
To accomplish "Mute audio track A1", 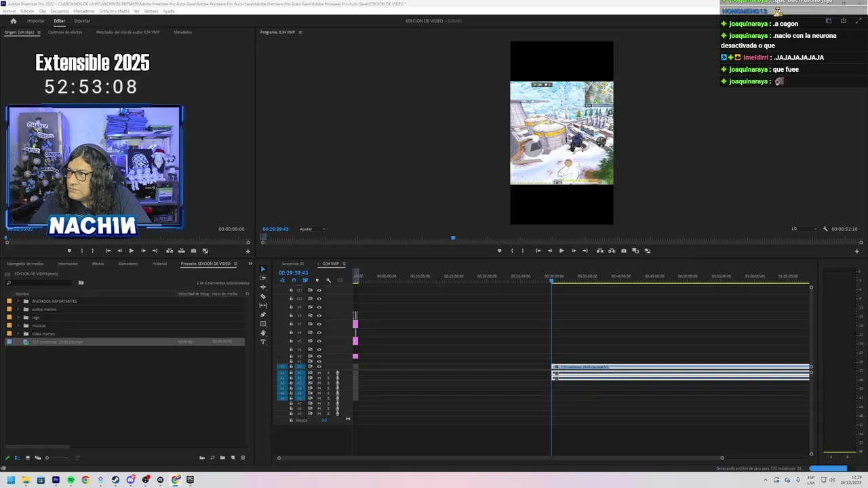I will 319,373.
